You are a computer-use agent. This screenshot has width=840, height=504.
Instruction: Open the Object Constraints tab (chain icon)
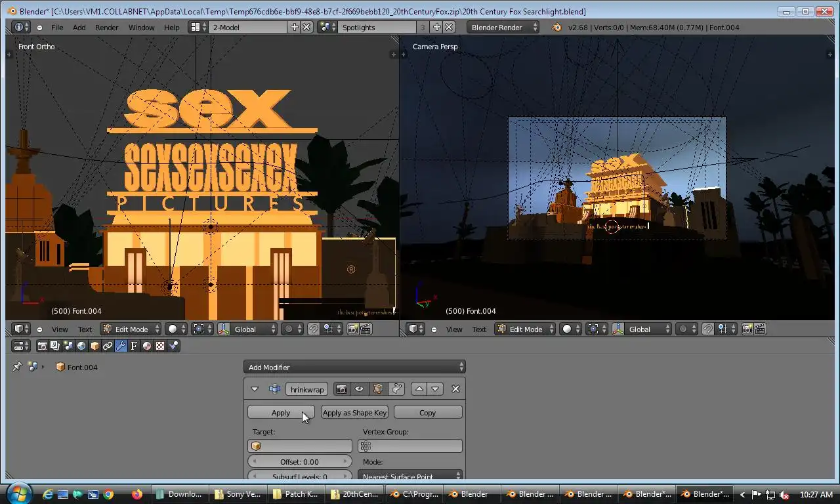pos(108,346)
